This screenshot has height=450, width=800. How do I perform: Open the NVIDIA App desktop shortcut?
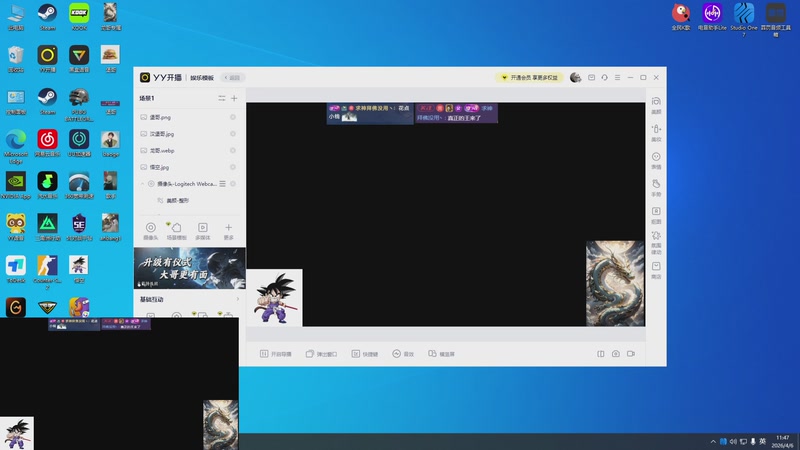click(16, 185)
